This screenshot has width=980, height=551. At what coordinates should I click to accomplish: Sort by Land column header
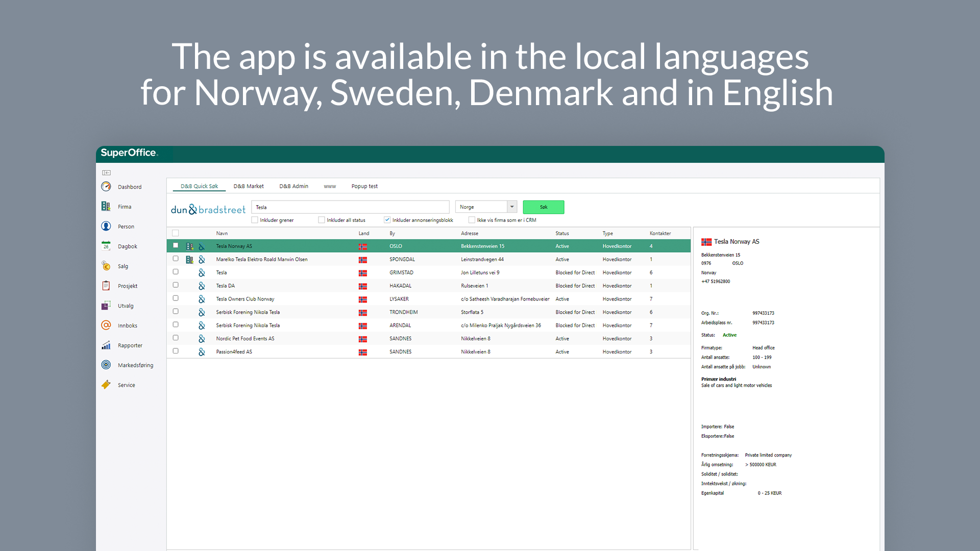click(x=364, y=233)
